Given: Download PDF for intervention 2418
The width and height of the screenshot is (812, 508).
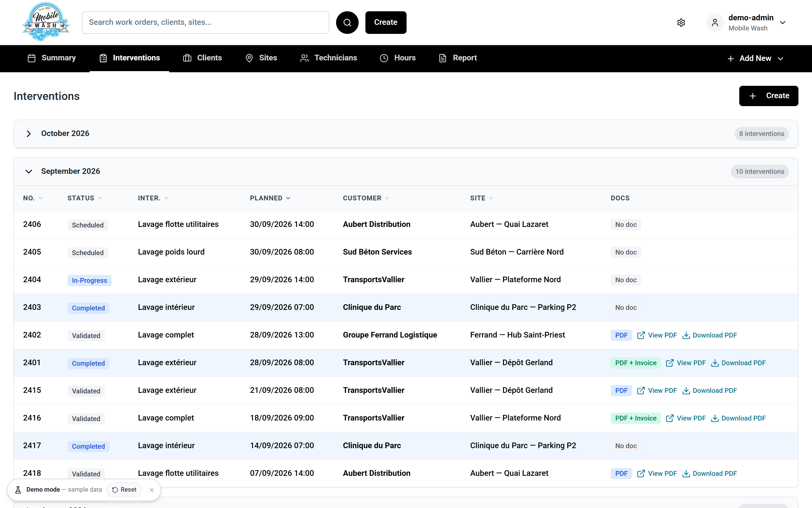Looking at the screenshot, I should 710,473.
